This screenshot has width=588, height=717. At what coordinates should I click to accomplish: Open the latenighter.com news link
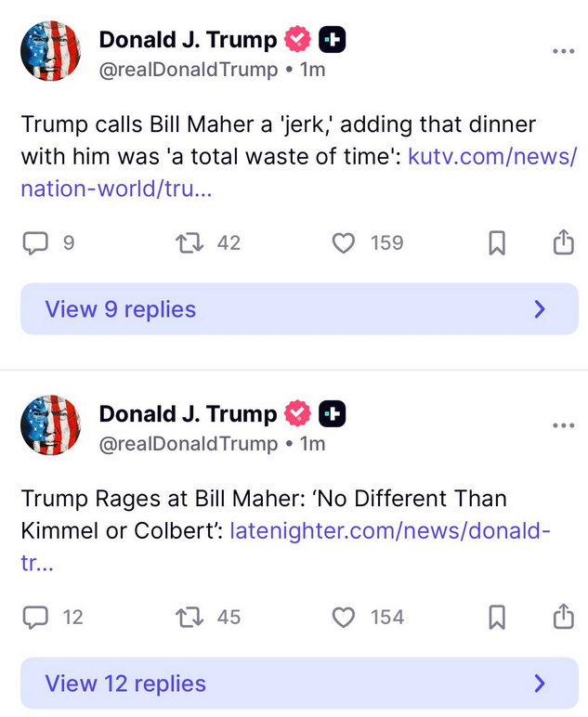click(x=390, y=530)
